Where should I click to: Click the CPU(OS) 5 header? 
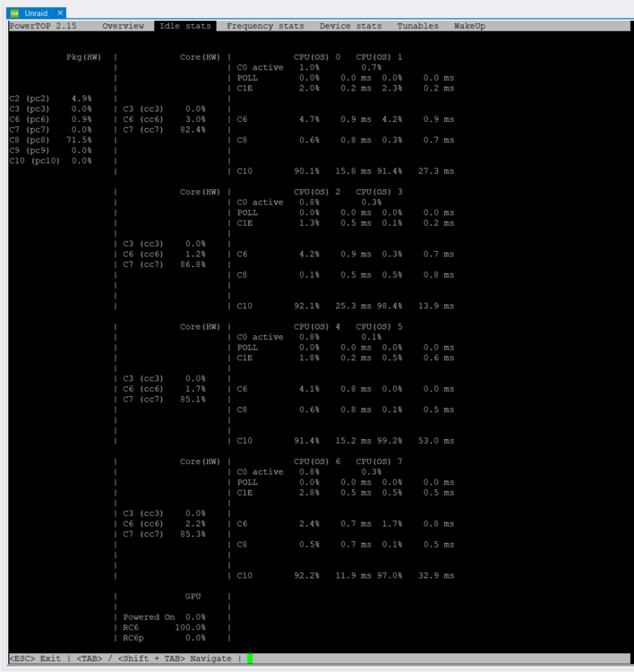pyautogui.click(x=379, y=326)
